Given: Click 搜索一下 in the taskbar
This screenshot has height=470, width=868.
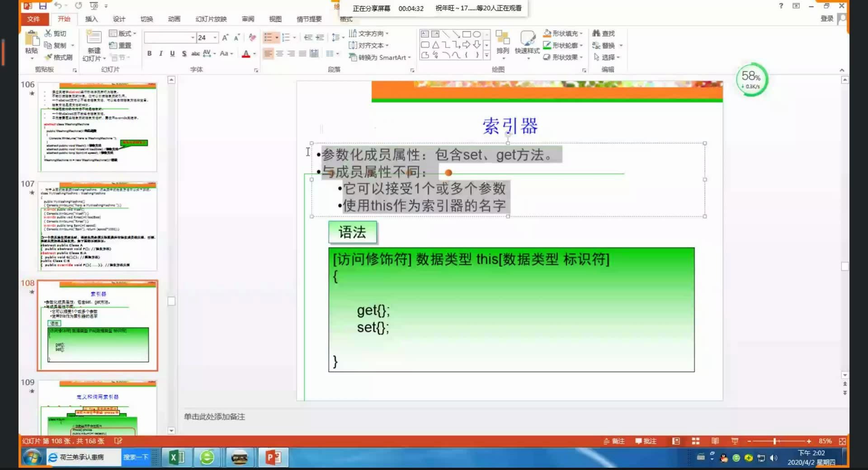Looking at the screenshot, I should [136, 457].
